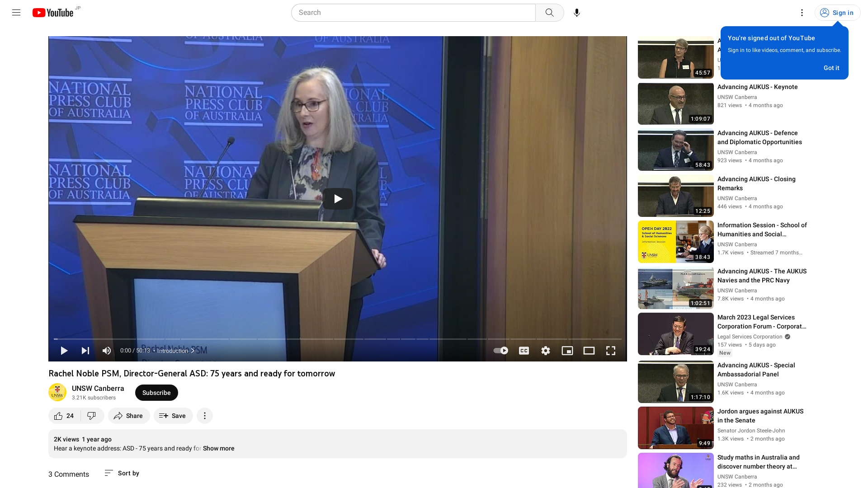Enable the miniplayer
Screen dimensions: 868x488
567,351
